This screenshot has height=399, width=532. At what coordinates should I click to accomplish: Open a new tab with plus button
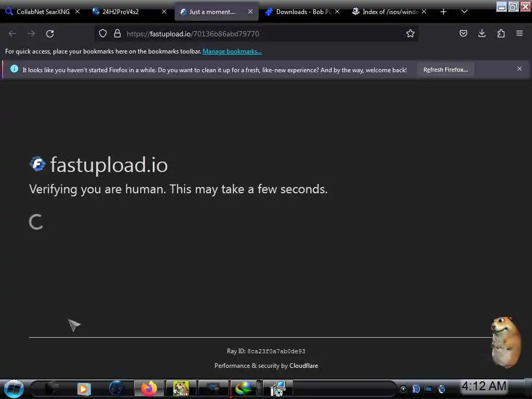coord(443,12)
